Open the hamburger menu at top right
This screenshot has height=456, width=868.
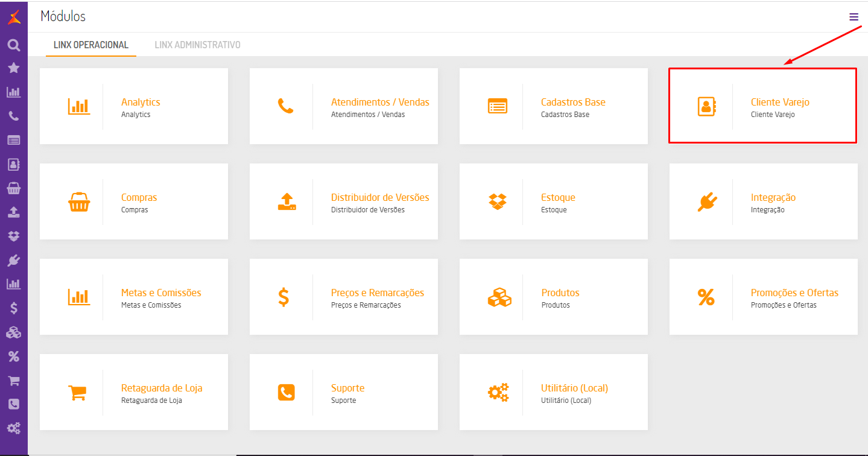click(854, 17)
